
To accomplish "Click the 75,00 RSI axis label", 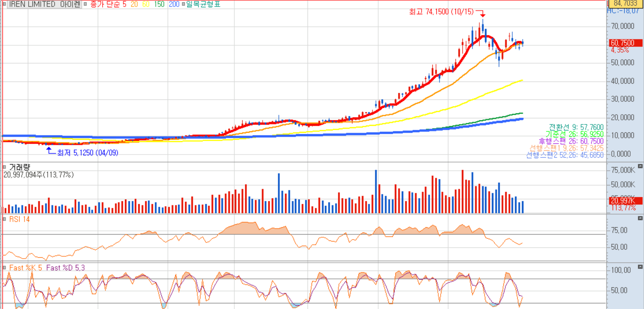I will (x=619, y=230).
